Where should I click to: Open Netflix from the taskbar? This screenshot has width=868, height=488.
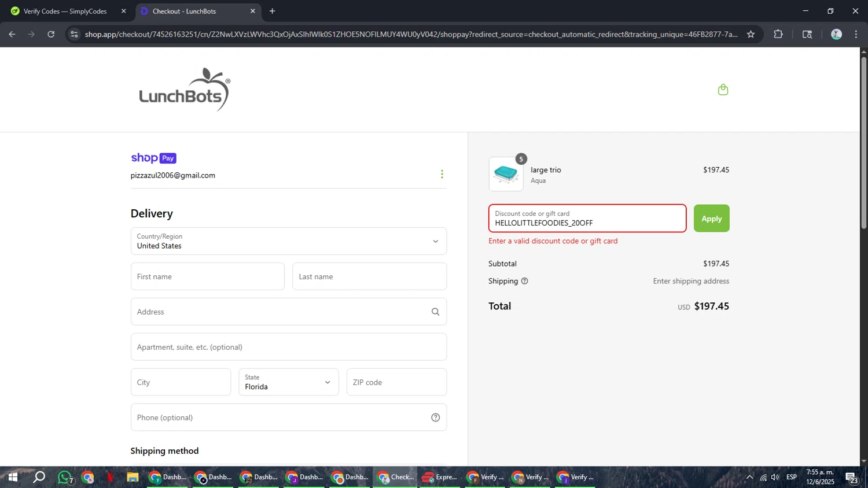coord(110,477)
